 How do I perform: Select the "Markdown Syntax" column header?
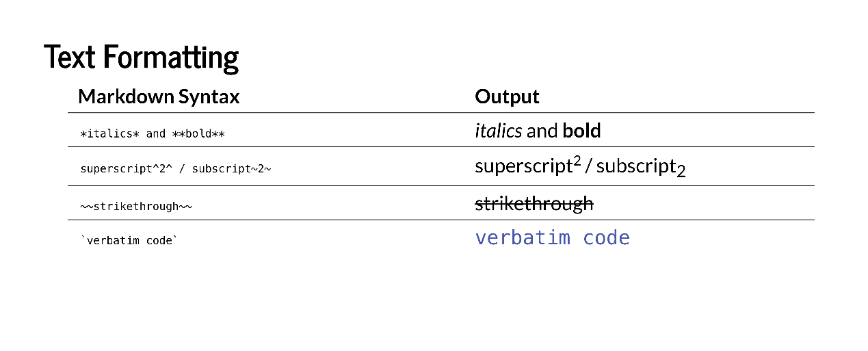[x=159, y=96]
